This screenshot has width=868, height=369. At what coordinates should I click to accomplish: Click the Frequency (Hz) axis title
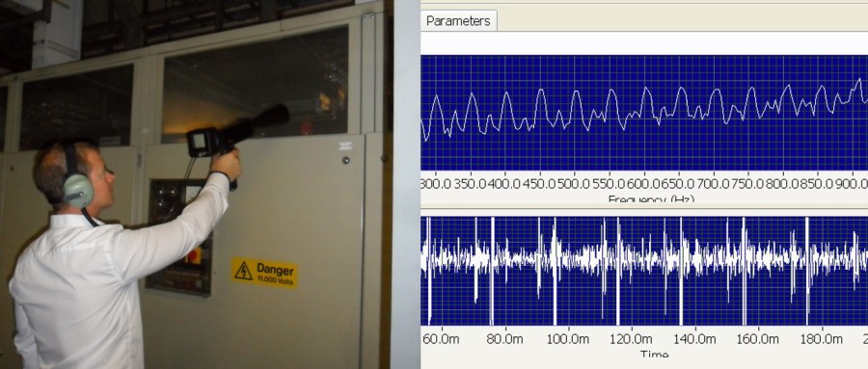(651, 198)
